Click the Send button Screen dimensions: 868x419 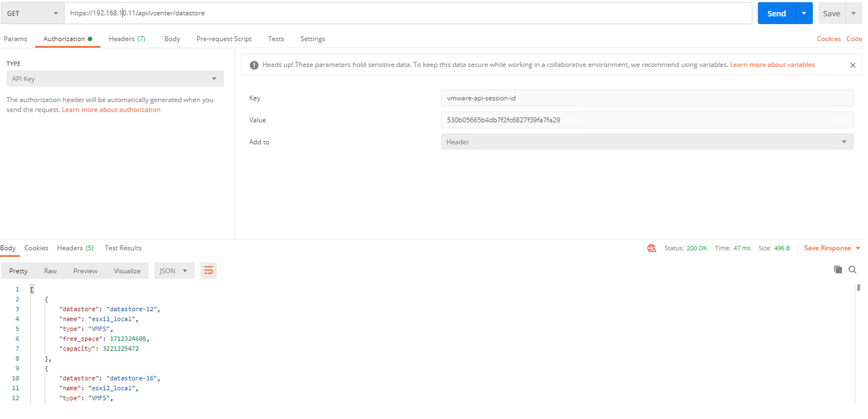click(x=776, y=13)
